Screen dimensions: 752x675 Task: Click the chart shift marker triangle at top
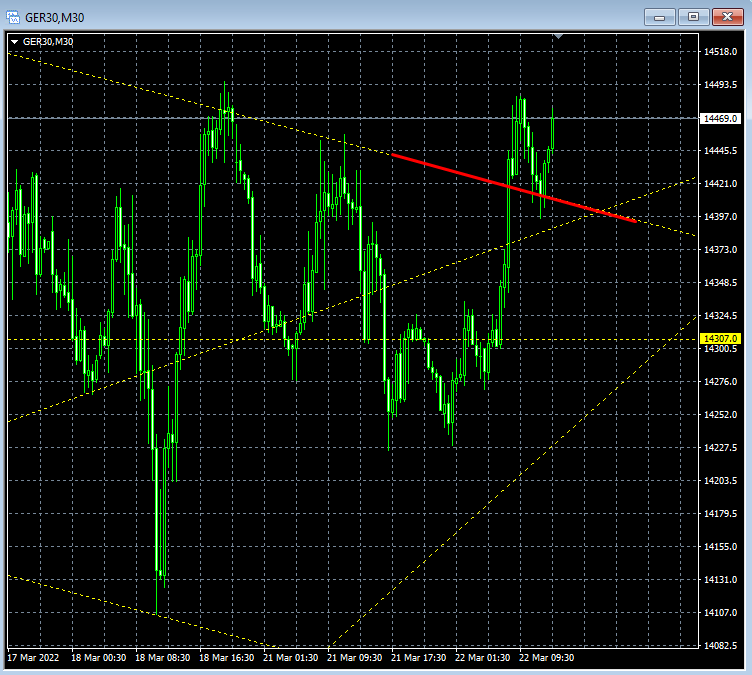(558, 36)
